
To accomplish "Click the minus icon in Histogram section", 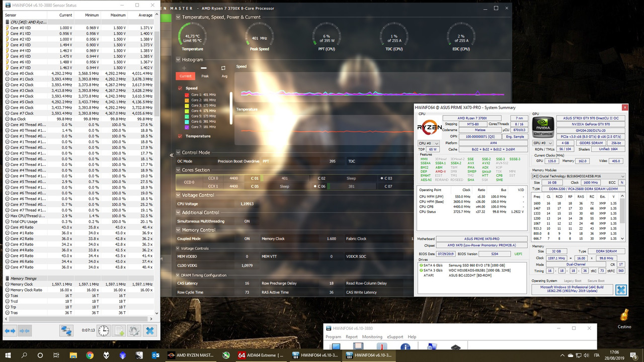I will point(203,68).
